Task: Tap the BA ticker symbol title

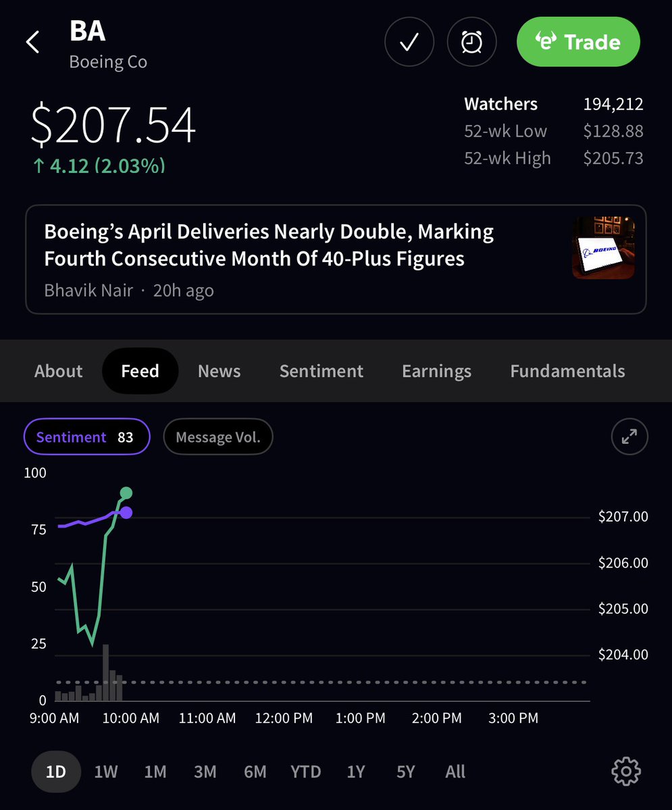Action: pos(87,31)
